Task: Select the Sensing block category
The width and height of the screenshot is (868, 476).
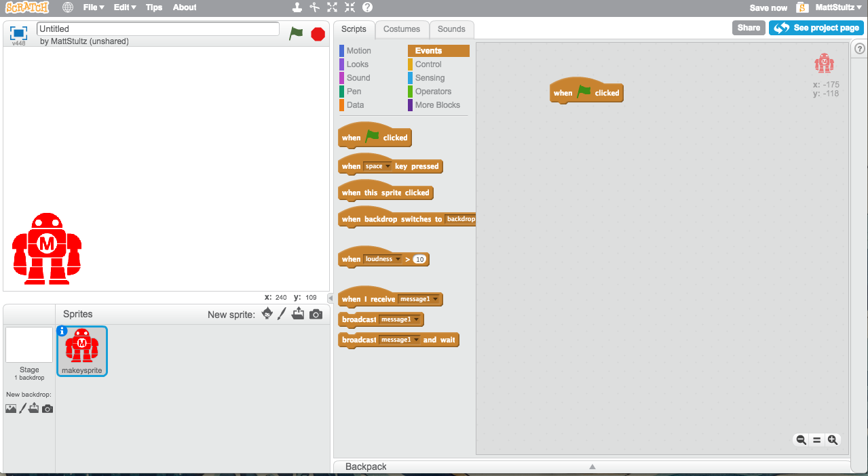Action: tap(430, 78)
